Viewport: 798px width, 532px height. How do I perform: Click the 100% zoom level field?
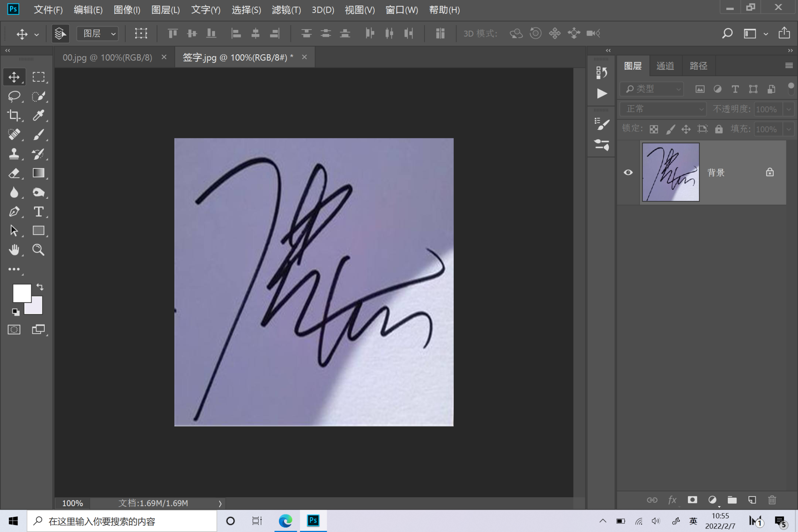click(x=73, y=503)
